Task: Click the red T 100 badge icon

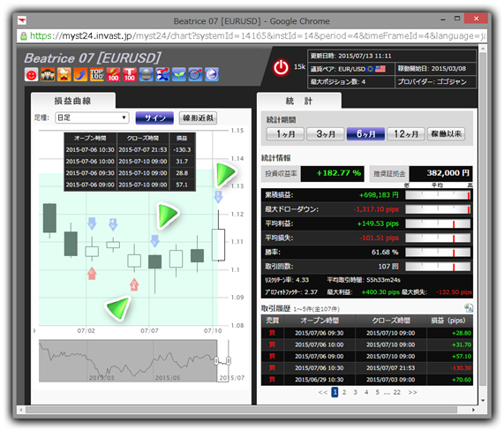Action: [130, 74]
